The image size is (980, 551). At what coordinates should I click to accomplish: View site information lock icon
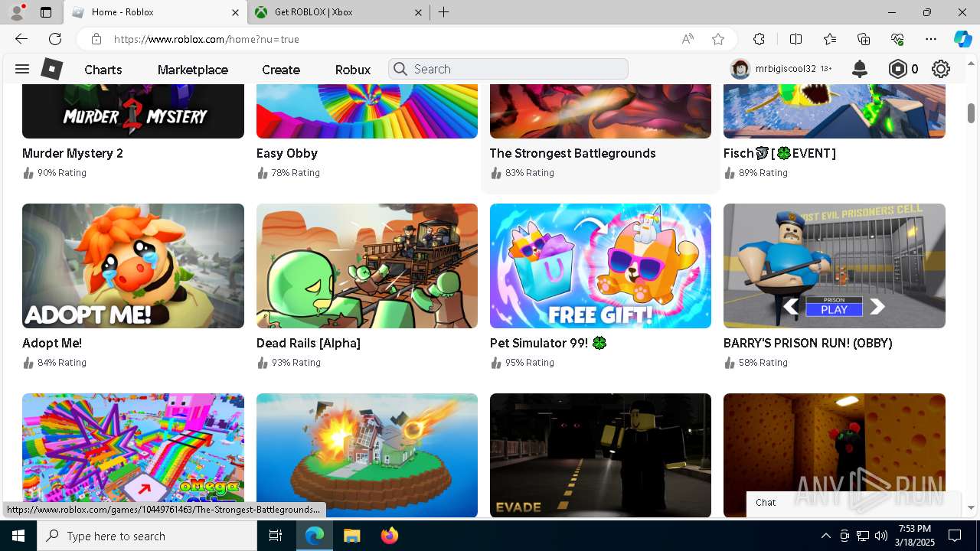pyautogui.click(x=96, y=39)
